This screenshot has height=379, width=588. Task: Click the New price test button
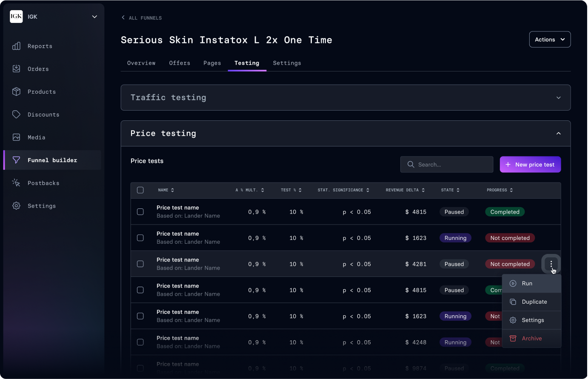pyautogui.click(x=530, y=165)
